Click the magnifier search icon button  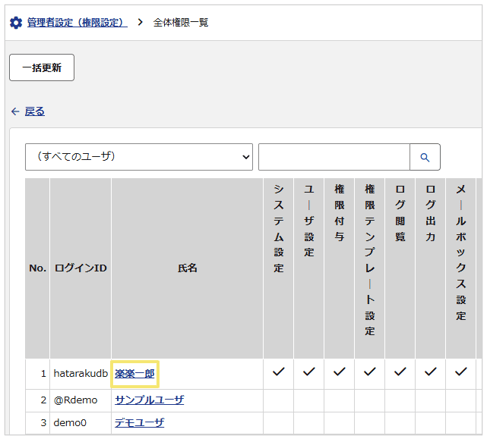(x=425, y=157)
